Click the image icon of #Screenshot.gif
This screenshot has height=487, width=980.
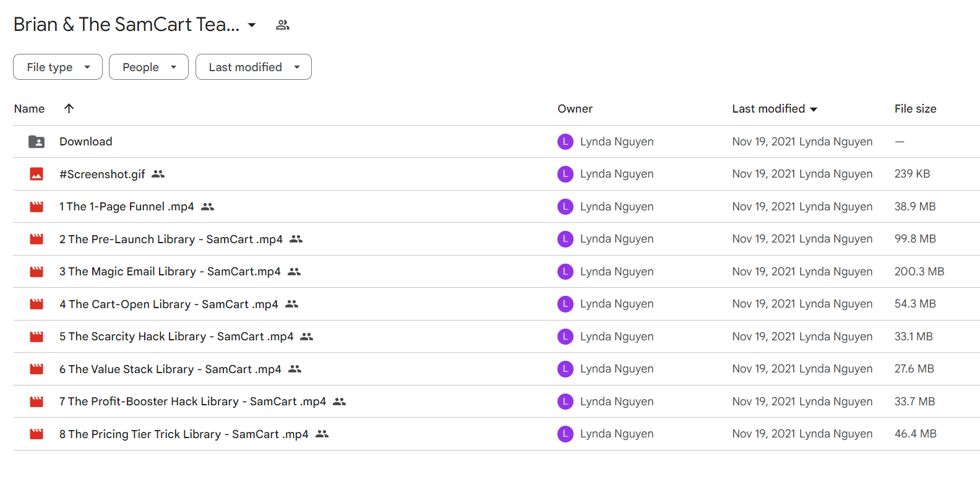(37, 174)
